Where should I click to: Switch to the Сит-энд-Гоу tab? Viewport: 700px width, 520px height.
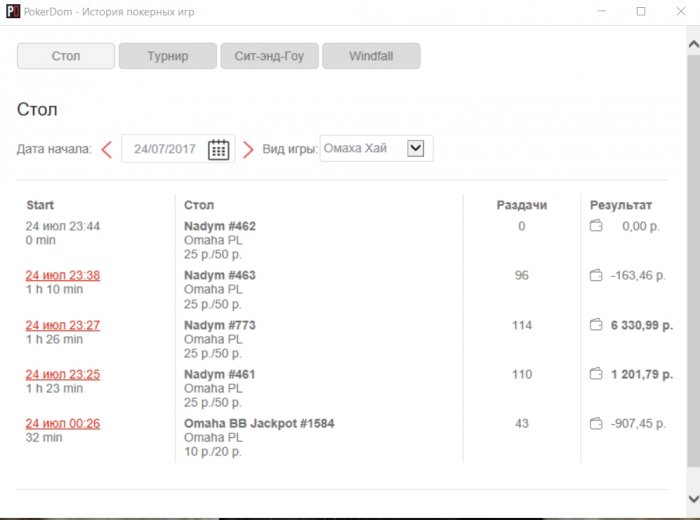point(268,56)
